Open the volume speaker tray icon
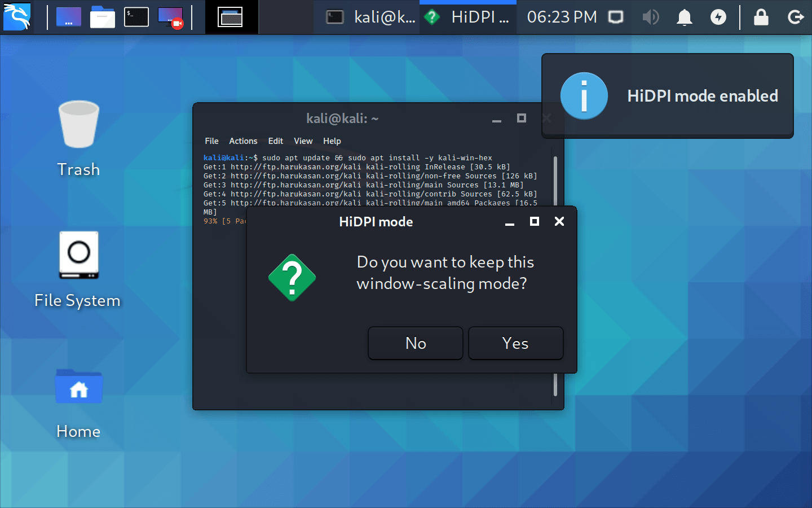Viewport: 812px width, 508px height. pos(650,17)
